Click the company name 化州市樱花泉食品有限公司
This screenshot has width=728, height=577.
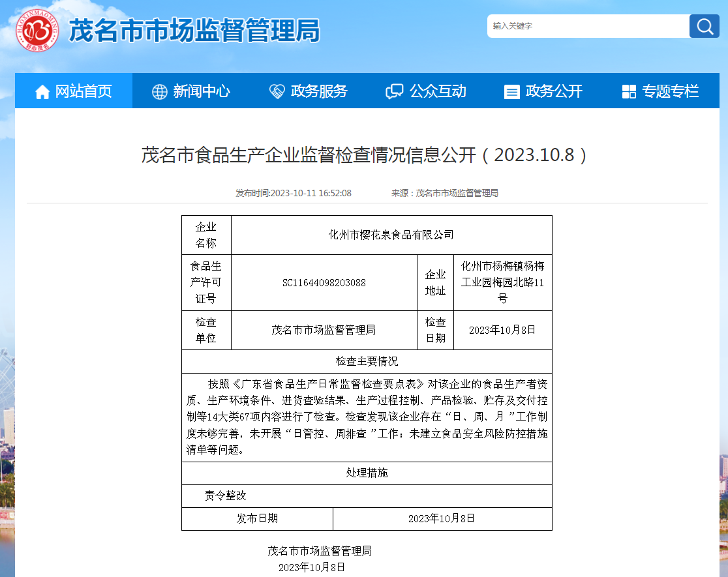click(391, 235)
